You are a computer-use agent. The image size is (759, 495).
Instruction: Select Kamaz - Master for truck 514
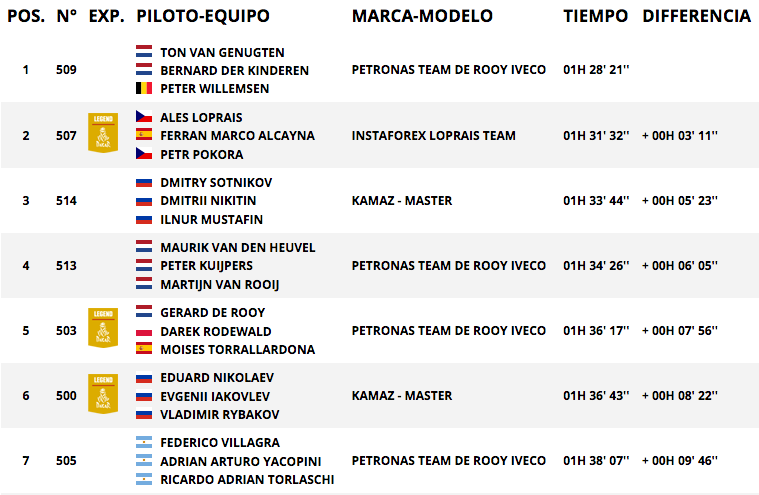pos(402,200)
